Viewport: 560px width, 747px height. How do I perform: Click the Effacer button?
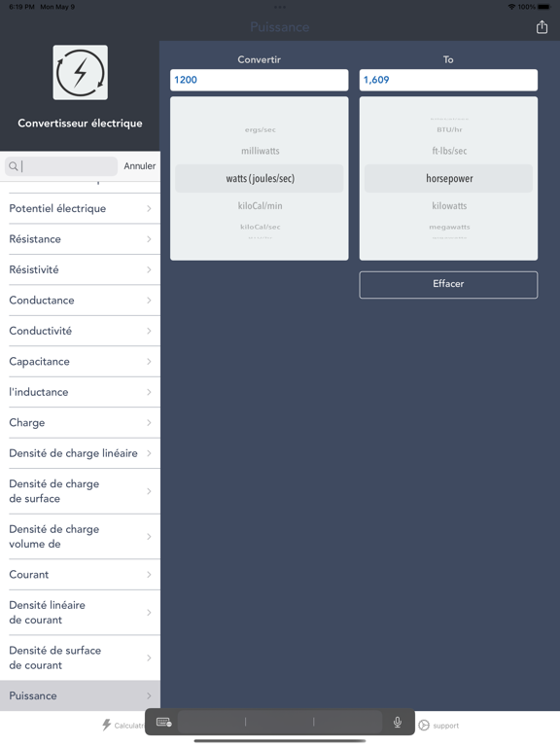pyautogui.click(x=448, y=284)
